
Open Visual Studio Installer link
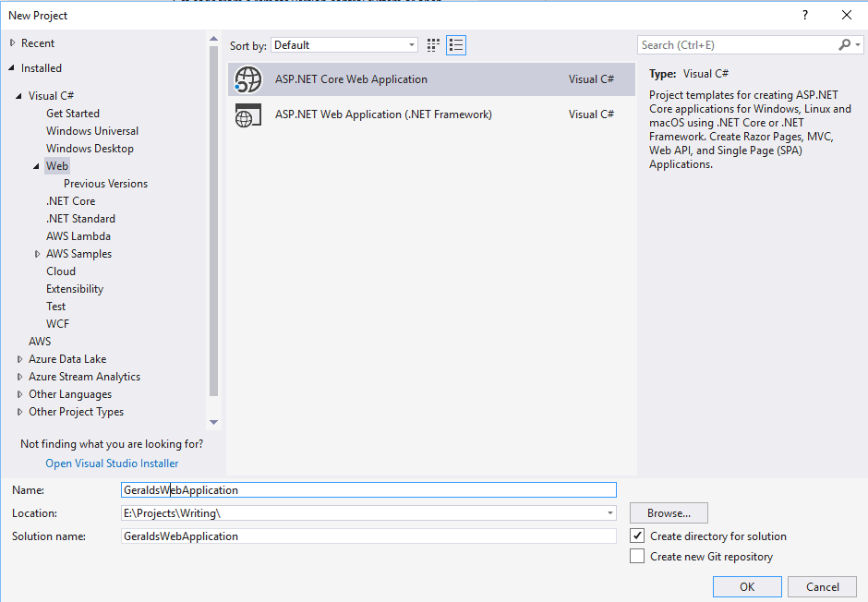(x=112, y=464)
